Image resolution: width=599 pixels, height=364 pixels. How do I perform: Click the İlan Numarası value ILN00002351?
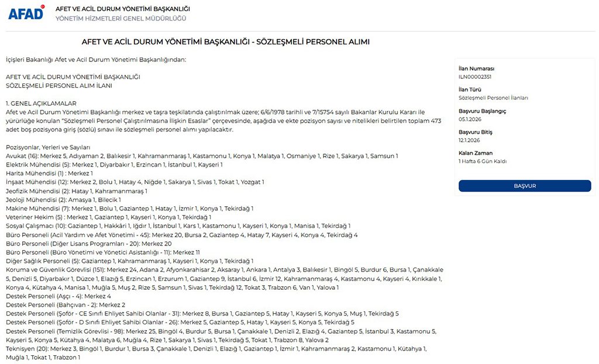pyautogui.click(x=475, y=77)
